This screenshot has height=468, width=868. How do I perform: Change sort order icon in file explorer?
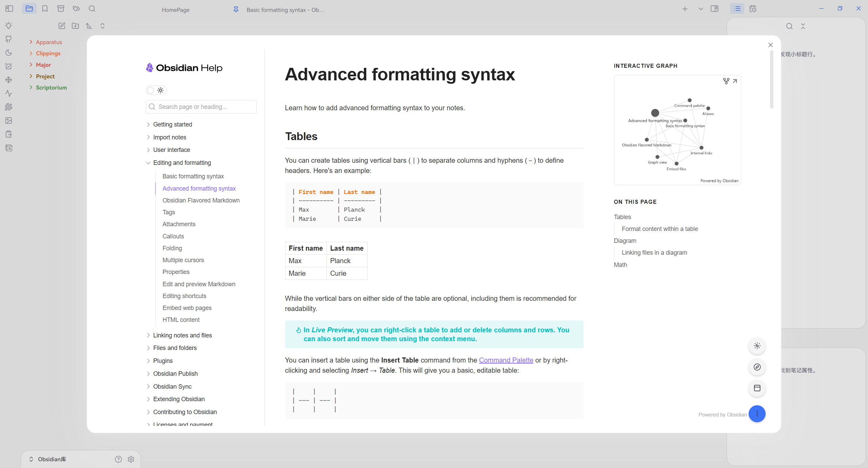point(89,26)
